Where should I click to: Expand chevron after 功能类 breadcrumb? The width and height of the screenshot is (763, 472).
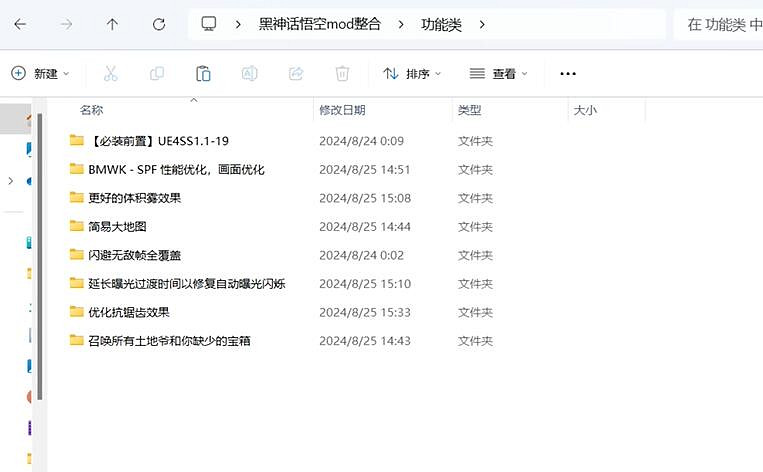482,24
